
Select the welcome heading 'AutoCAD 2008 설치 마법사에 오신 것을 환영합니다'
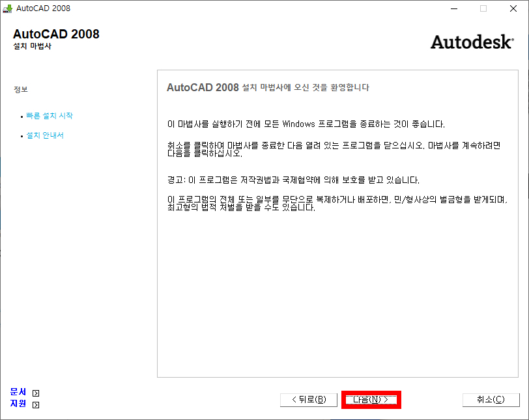[x=268, y=88]
